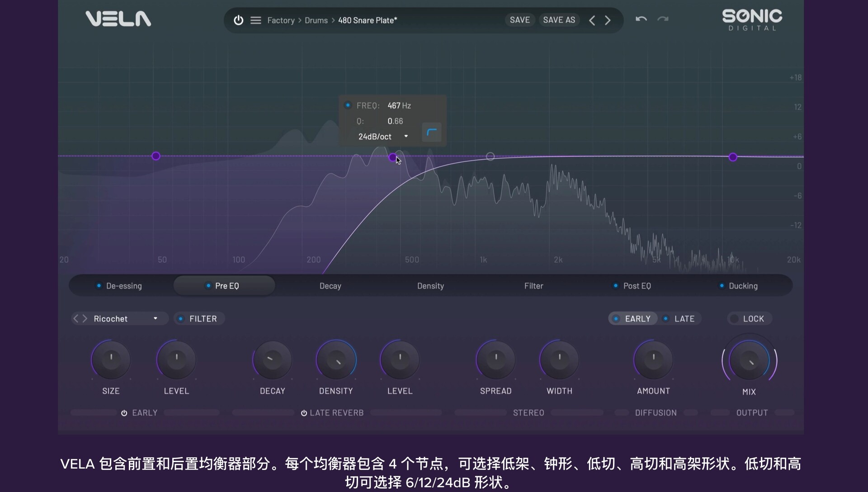Click Factory in the preset breadcrumb
The height and width of the screenshot is (492, 868).
tap(281, 20)
